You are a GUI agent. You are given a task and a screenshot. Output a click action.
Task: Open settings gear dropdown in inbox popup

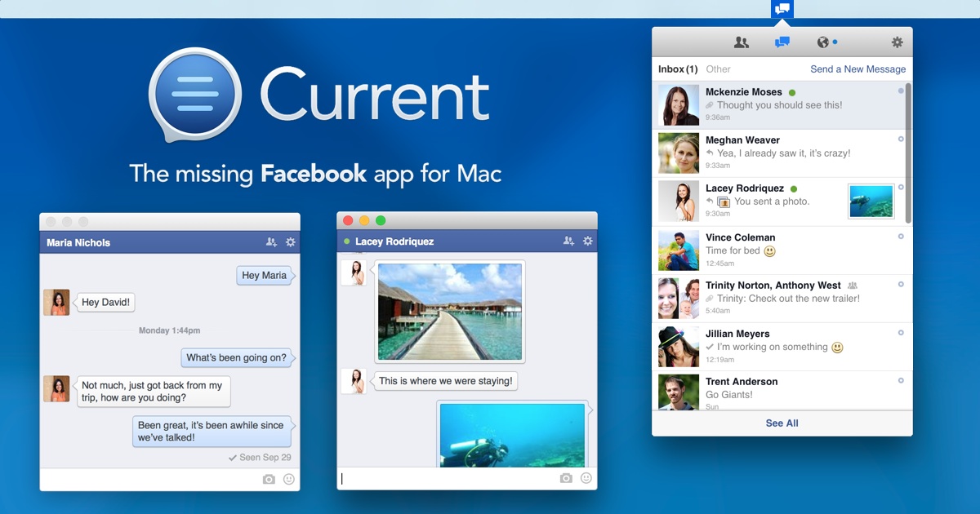(897, 42)
